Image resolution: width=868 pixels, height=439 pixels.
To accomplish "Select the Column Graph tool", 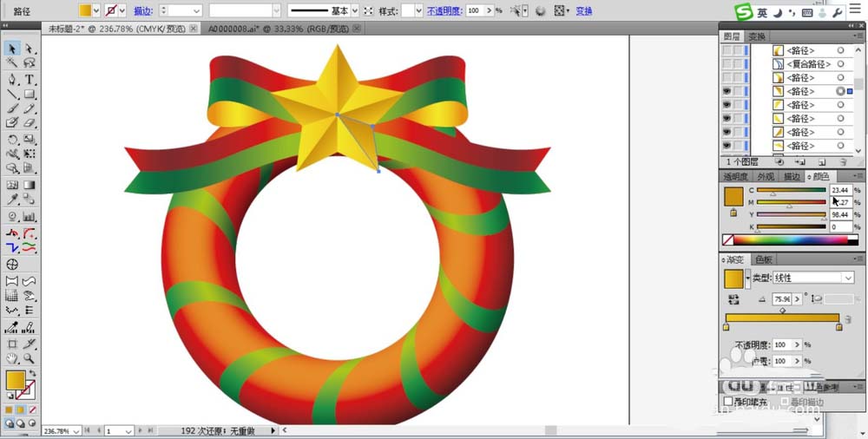I will [x=30, y=216].
